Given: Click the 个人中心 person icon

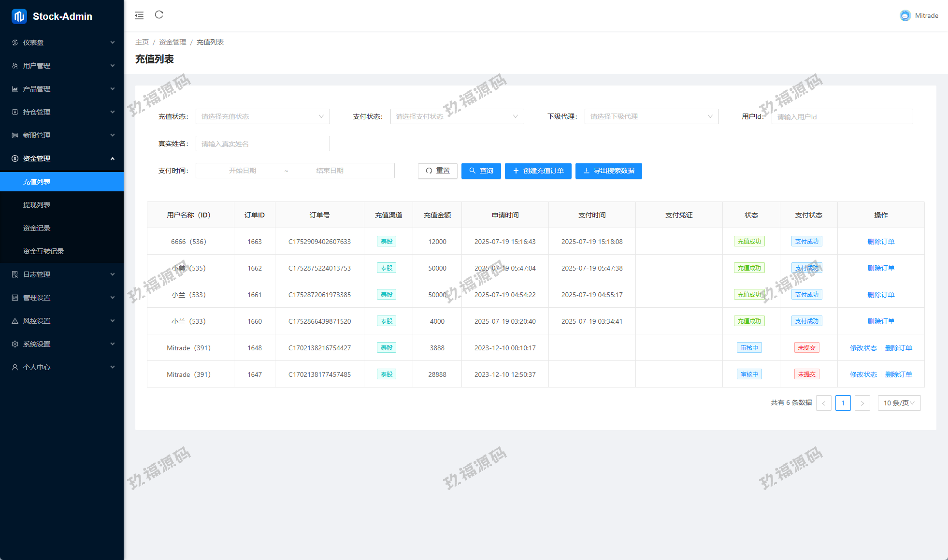Looking at the screenshot, I should pyautogui.click(x=15, y=367).
